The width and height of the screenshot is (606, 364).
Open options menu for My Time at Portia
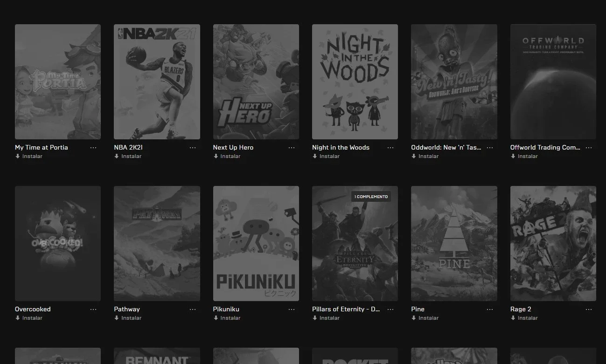coord(93,148)
